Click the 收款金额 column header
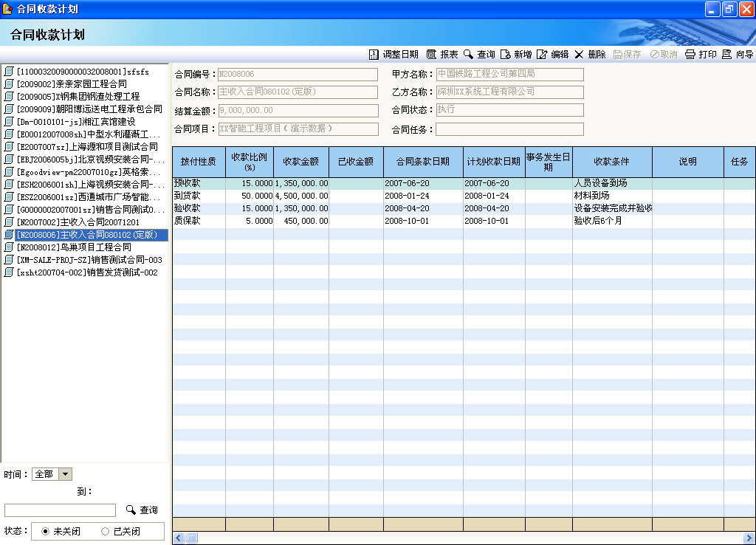Screen dimensions: 756x545 point(300,162)
